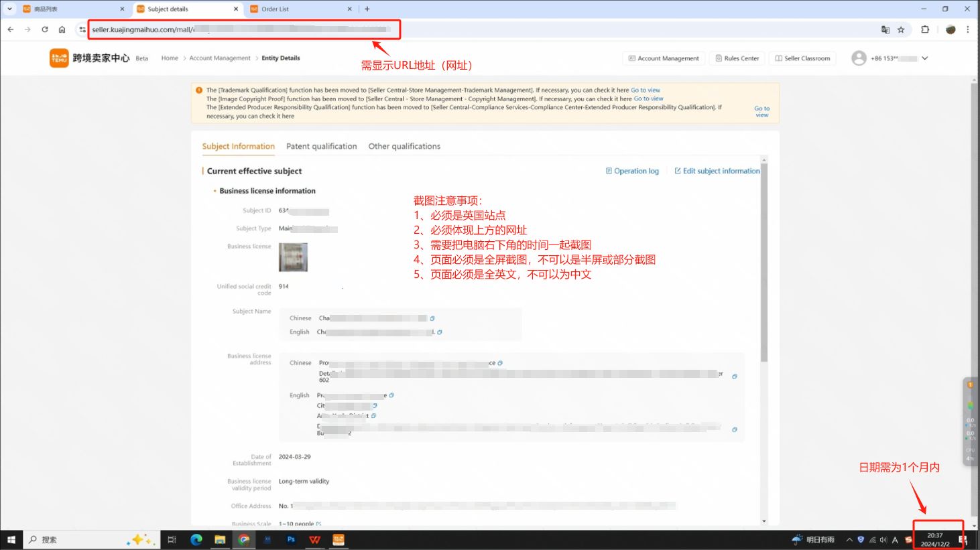This screenshot has width=980, height=550.
Task: Open Photoshop from the taskbar
Action: [291, 539]
